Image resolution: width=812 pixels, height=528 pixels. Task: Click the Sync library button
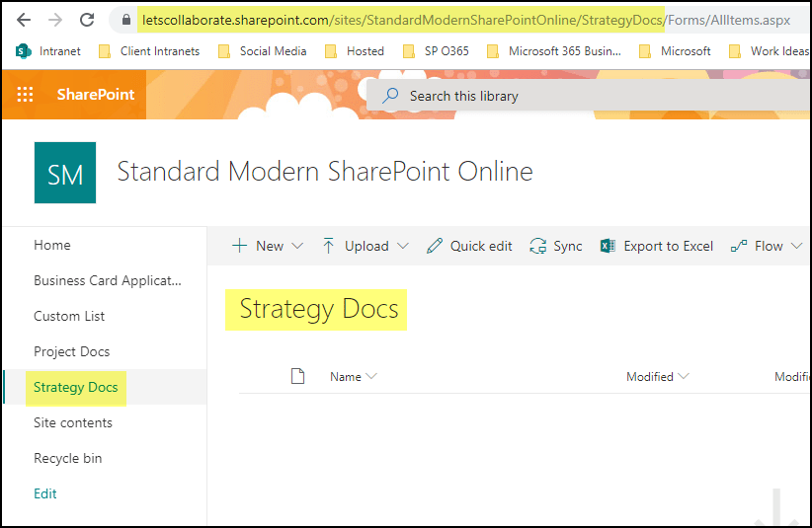coord(556,246)
